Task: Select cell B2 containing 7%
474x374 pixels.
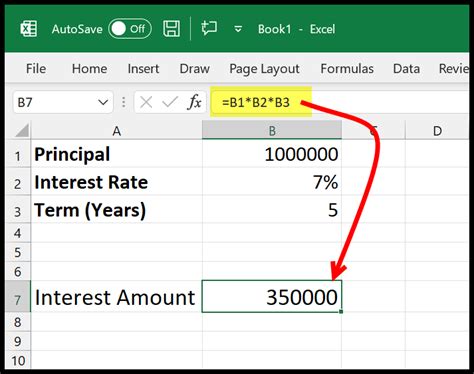Action: 272,182
